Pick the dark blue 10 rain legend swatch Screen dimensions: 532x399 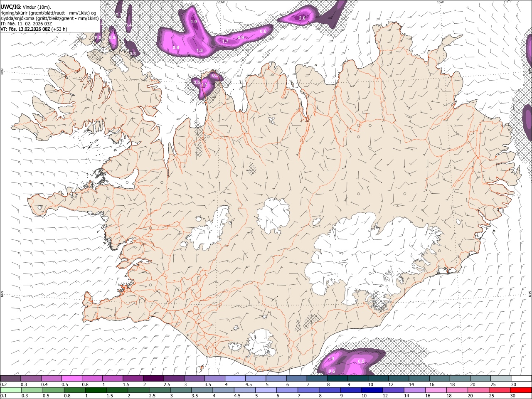click(x=372, y=390)
